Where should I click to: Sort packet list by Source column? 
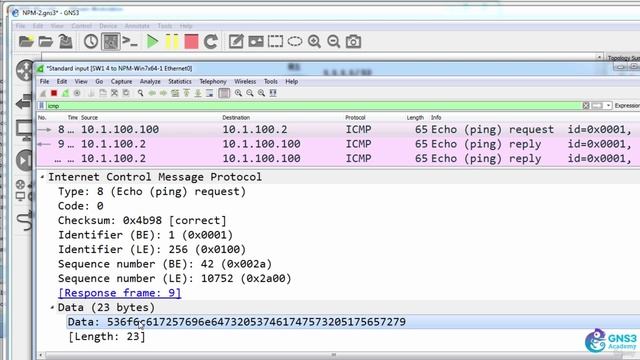(89, 118)
